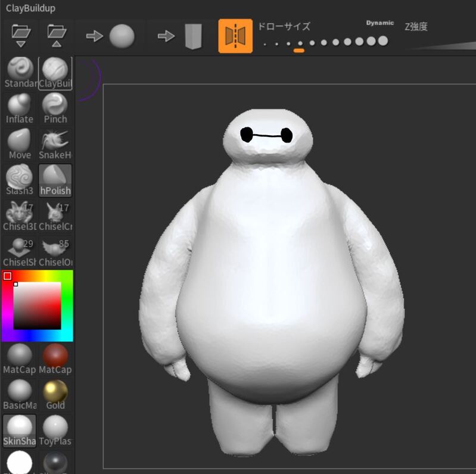Set draw size to largest dot
The image size is (476, 474).
coord(383,40)
